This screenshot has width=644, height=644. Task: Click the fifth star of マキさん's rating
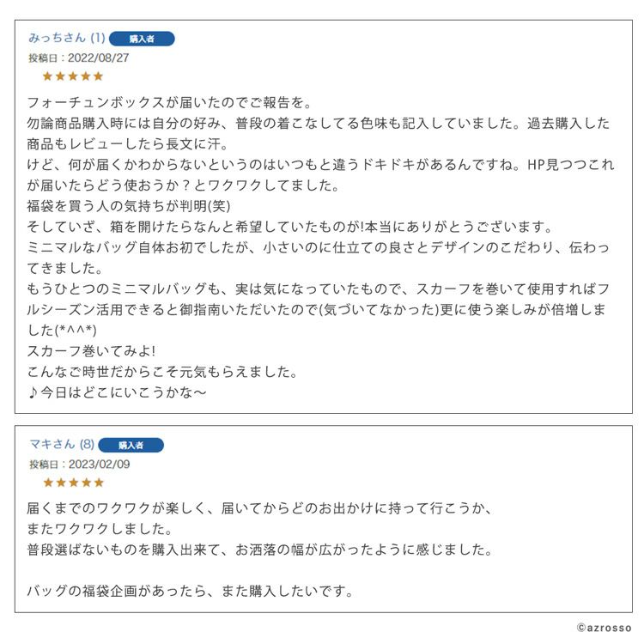click(x=99, y=483)
